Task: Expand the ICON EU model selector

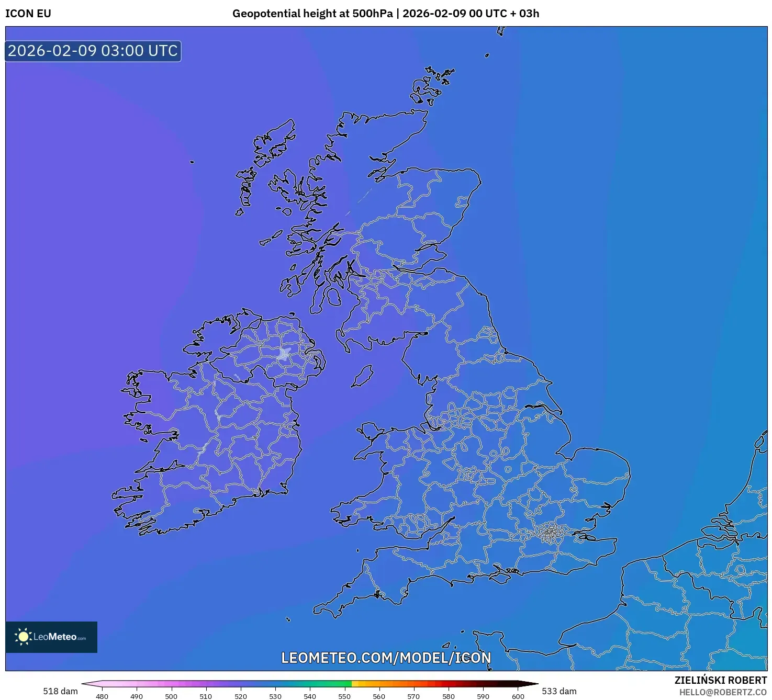Action: coord(28,14)
